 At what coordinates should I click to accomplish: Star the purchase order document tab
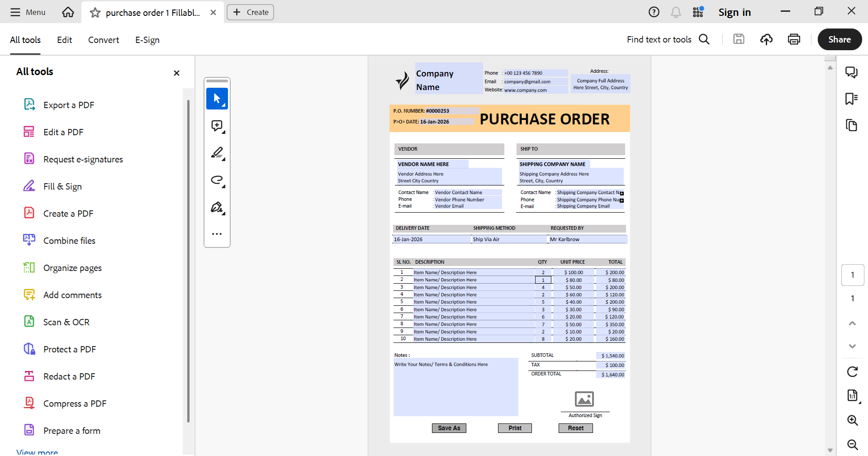95,13
